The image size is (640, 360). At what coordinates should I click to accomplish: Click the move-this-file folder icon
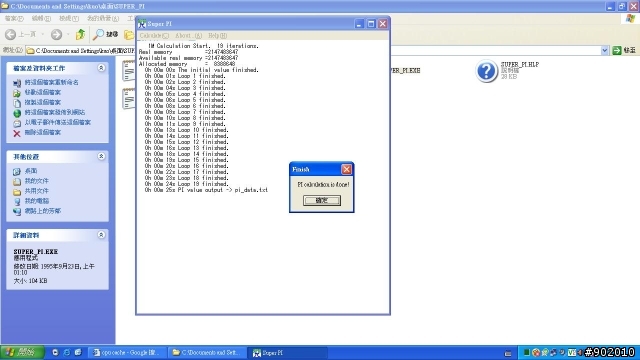point(17,93)
